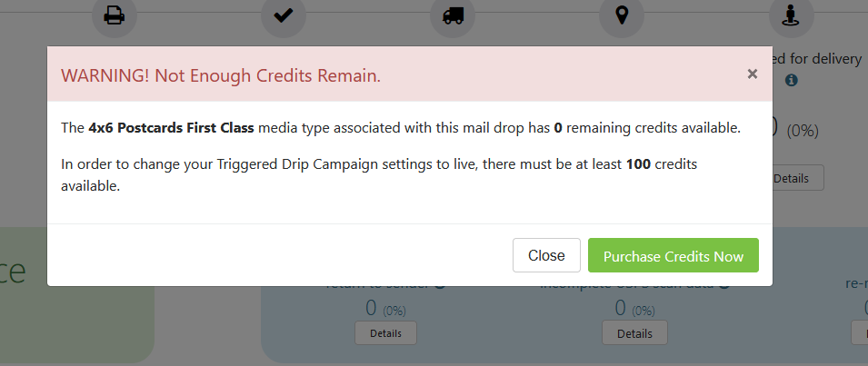Click the return to sender 0 count

click(372, 308)
